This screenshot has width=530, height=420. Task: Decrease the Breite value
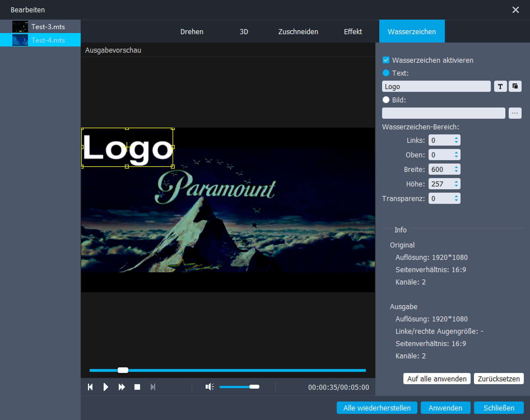point(456,171)
